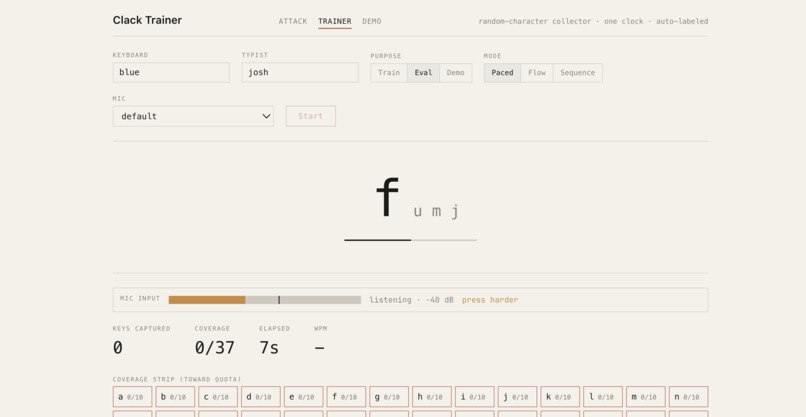Screen dimensions: 806x417
Task: Edit the Keyboard field containing blue
Action: (x=171, y=72)
